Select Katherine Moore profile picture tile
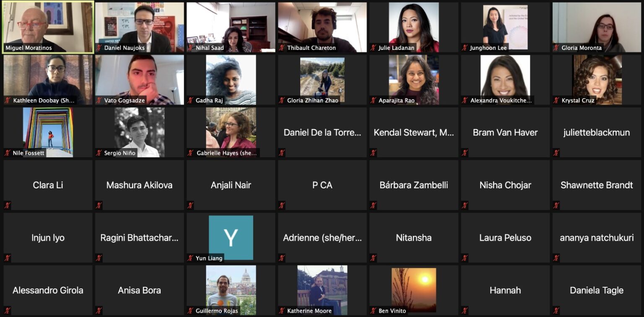 click(x=322, y=290)
